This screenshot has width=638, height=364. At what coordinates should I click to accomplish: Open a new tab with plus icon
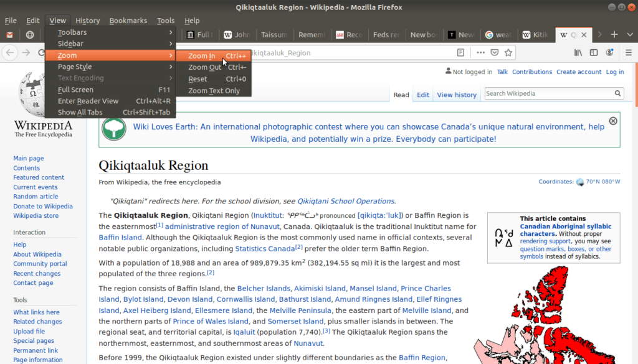tap(614, 34)
